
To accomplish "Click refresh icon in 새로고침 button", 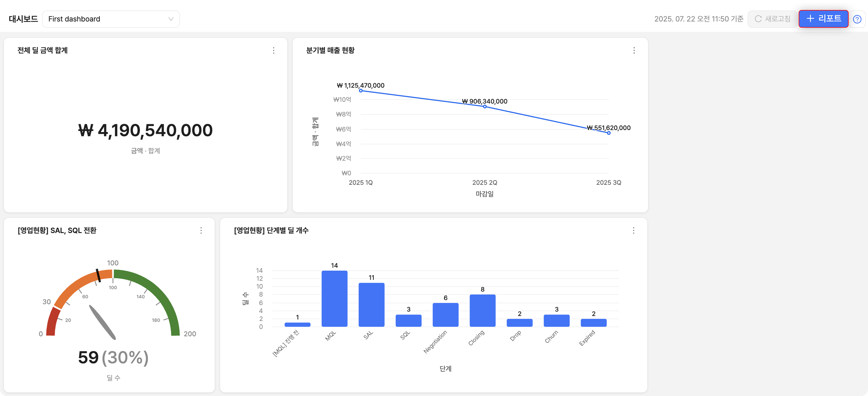I will click(x=758, y=19).
